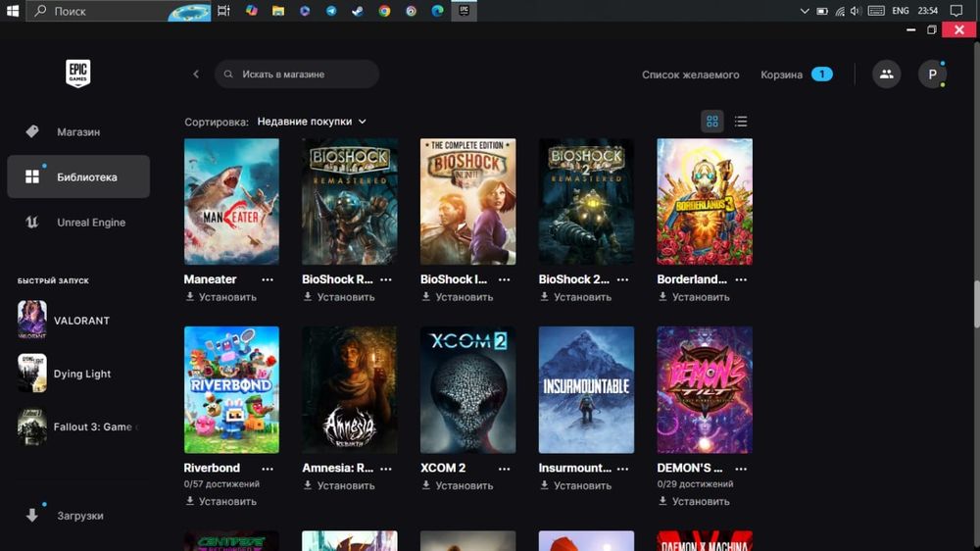Open the Amnesia Rebirth cover art
Screen dimensions: 980x551
tap(350, 389)
